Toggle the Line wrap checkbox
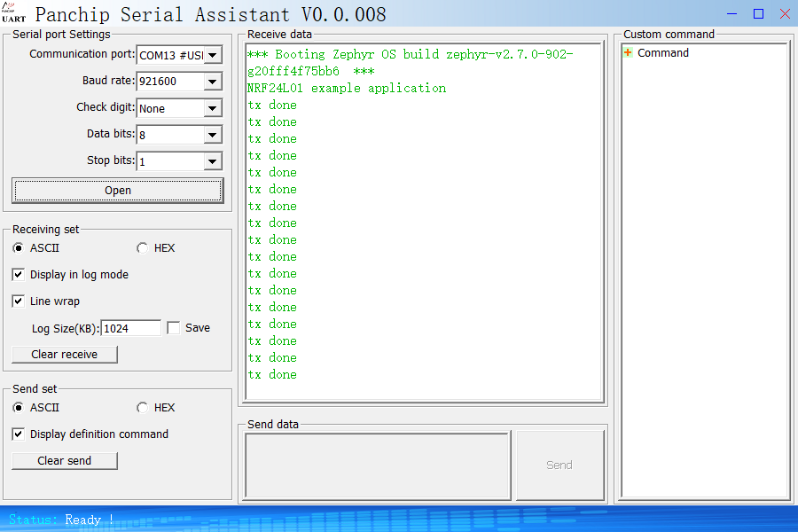 [19, 301]
